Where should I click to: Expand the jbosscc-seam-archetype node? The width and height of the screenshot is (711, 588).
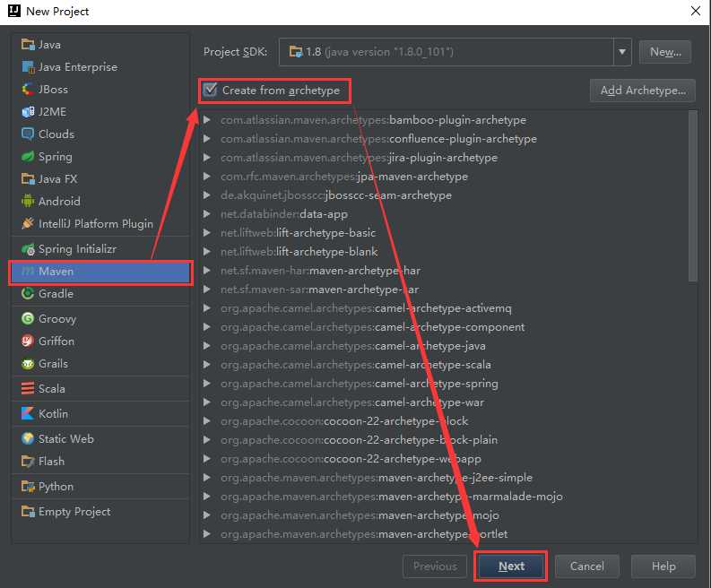(207, 195)
